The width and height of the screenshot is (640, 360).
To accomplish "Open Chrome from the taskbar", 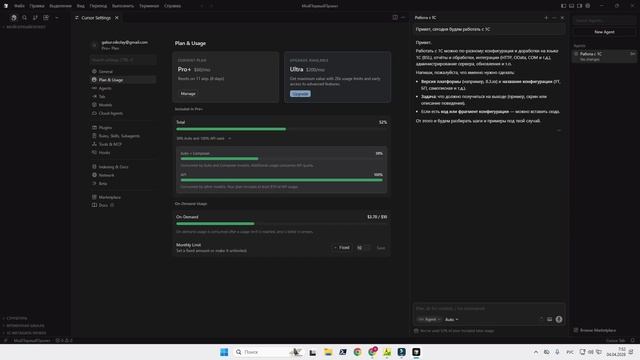I will [x=357, y=352].
